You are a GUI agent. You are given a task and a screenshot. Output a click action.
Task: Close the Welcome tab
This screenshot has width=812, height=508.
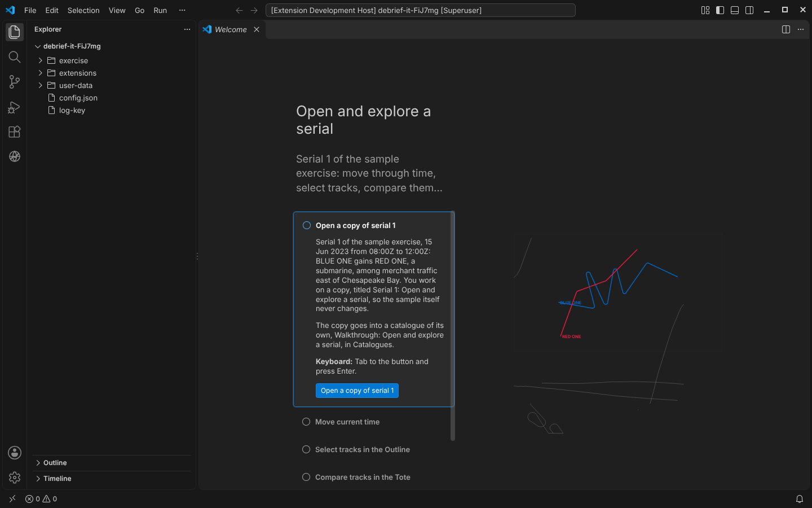click(257, 29)
